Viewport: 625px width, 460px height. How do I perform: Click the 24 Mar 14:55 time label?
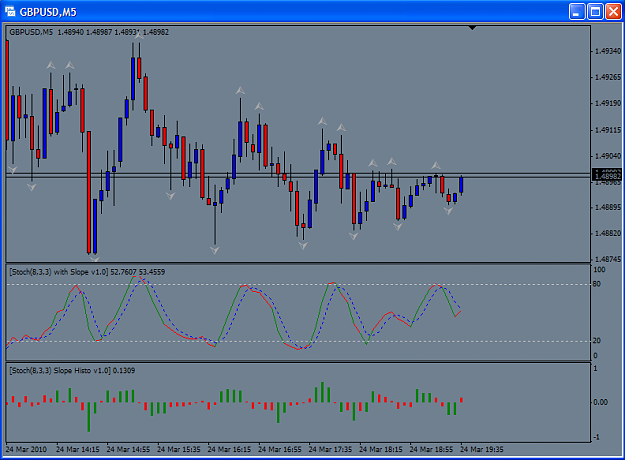click(128, 449)
